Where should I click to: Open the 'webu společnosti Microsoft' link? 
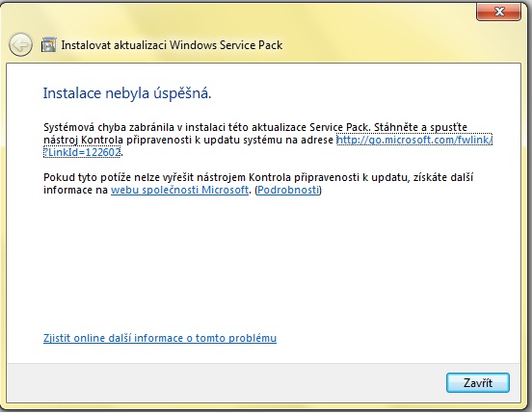click(x=180, y=190)
